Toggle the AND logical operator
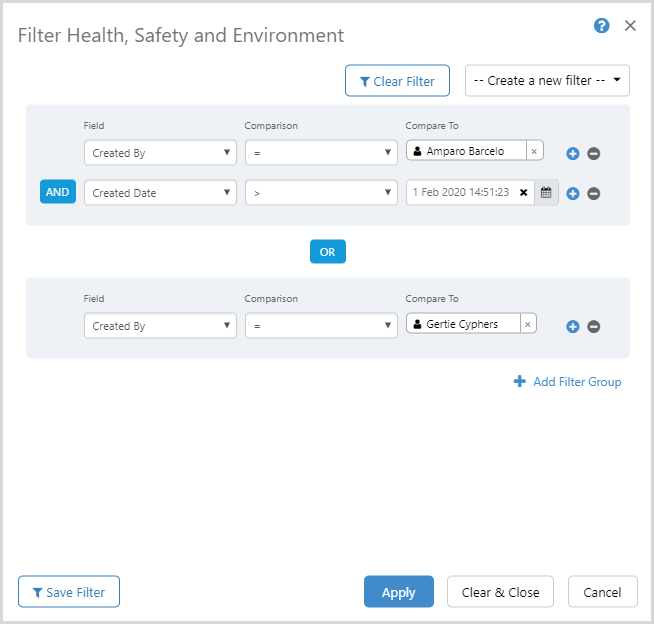The image size is (654, 624). coord(58,192)
